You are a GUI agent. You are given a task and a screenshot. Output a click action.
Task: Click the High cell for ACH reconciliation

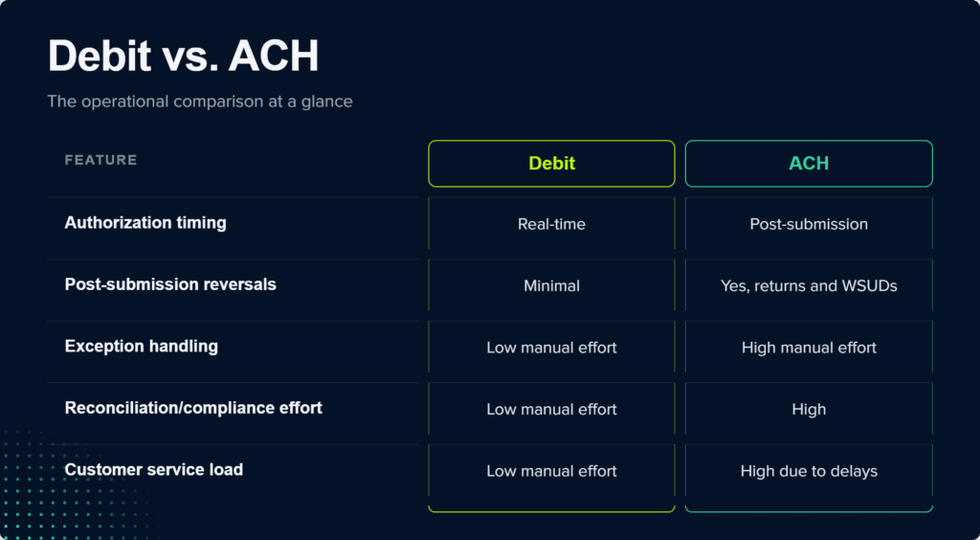click(x=809, y=410)
